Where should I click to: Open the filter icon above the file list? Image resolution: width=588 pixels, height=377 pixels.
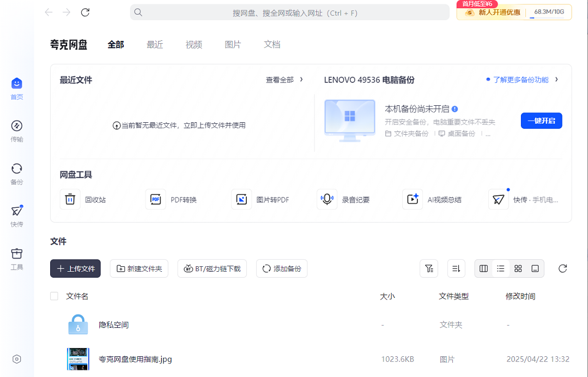pos(429,268)
